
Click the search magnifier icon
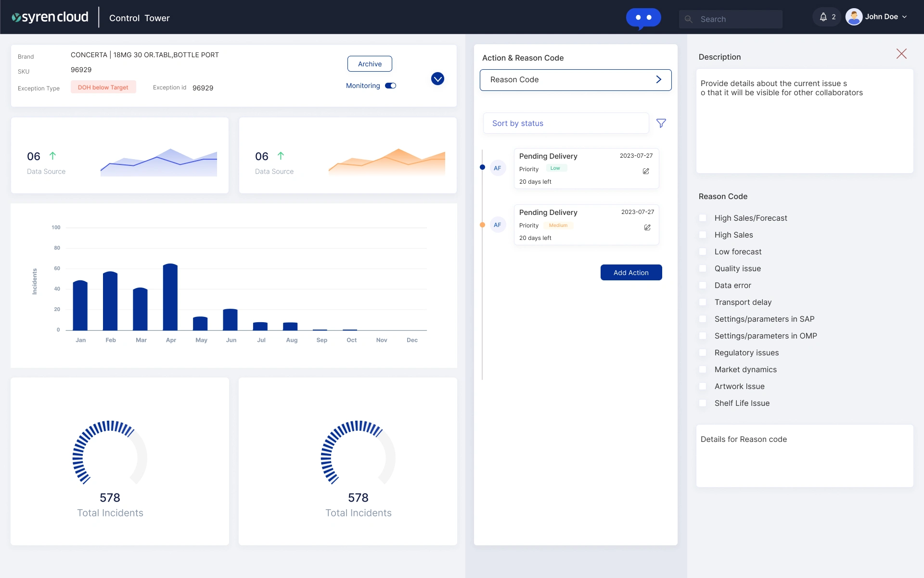coord(689,19)
